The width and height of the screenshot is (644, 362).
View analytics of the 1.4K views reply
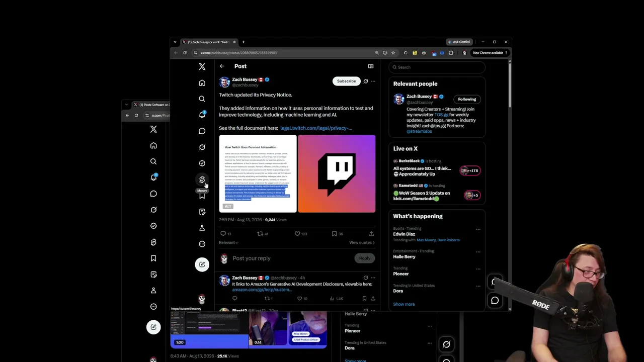(337, 299)
